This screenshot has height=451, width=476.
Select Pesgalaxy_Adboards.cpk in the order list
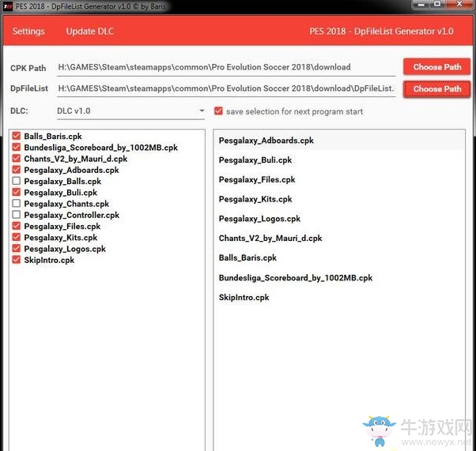[339, 141]
